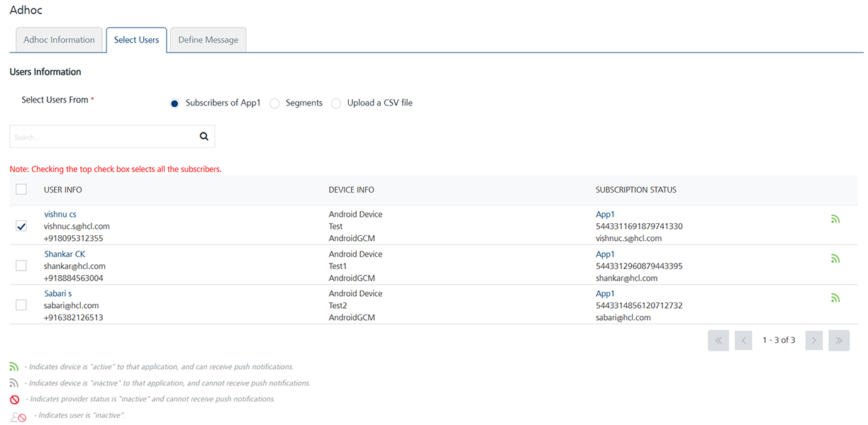Click the search magnifier icon

pos(204,137)
